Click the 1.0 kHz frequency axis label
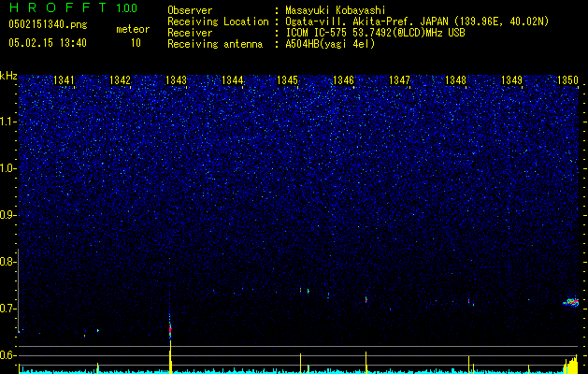Viewport: 588px width, 374px height. pyautogui.click(x=7, y=168)
